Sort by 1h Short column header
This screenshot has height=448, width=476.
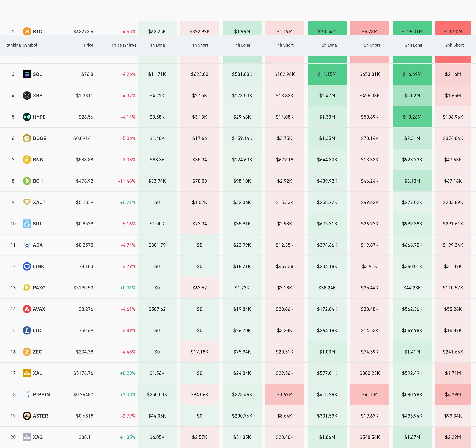(200, 45)
